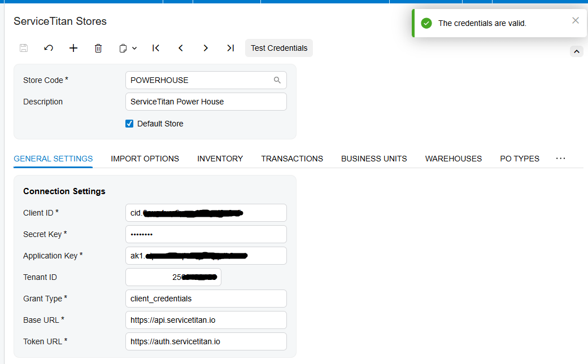Click Test Credentials button
Screen dimensions: 588x364
[x=279, y=48]
